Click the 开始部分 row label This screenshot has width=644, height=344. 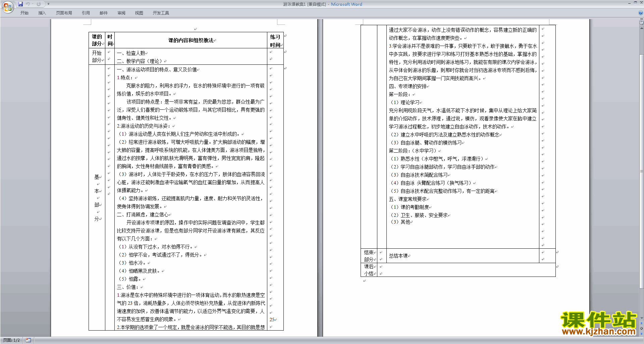pos(97,57)
